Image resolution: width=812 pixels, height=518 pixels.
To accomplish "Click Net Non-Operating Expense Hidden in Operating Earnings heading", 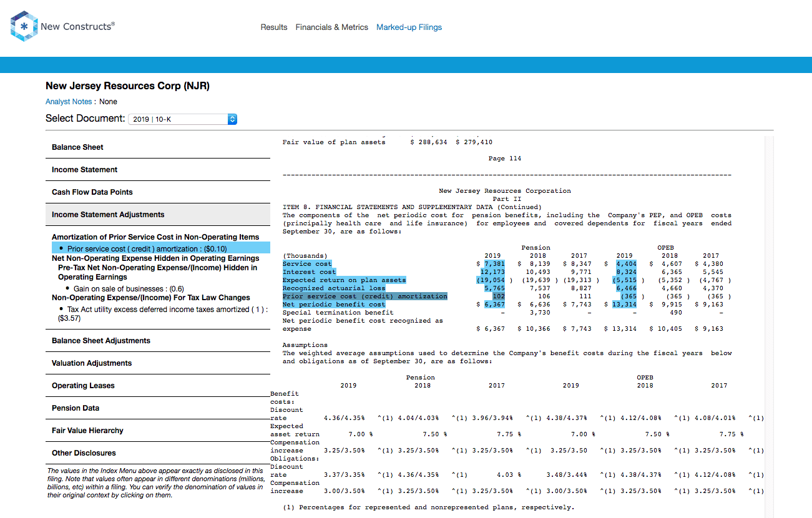I will pos(155,258).
